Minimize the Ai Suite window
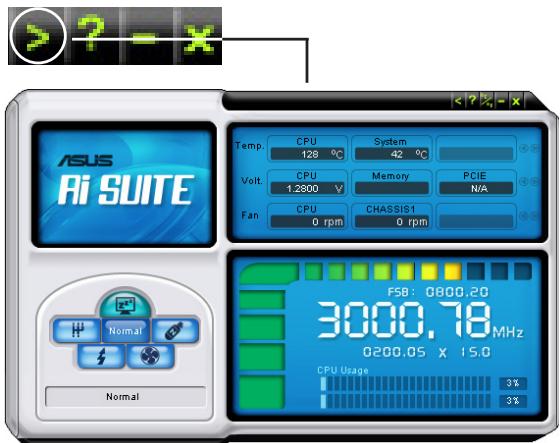The width and height of the screenshot is (560, 443). click(501, 101)
